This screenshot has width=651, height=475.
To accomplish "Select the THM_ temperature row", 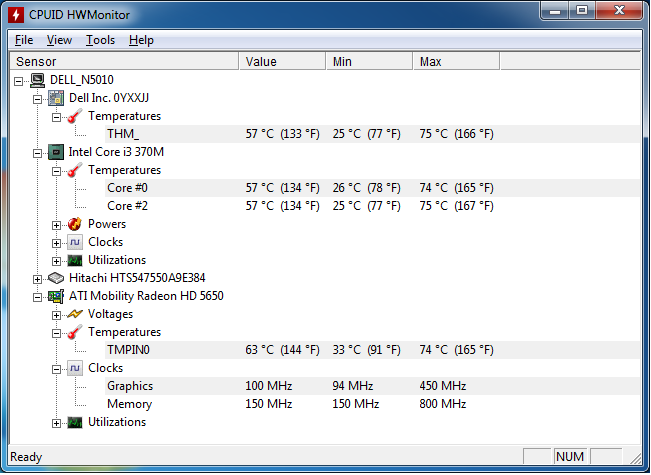I will [x=372, y=134].
